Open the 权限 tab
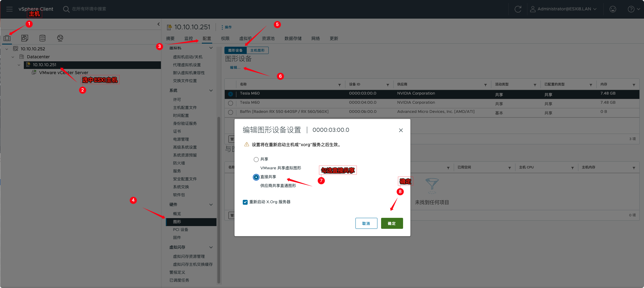This screenshot has height=288, width=644. [x=225, y=38]
